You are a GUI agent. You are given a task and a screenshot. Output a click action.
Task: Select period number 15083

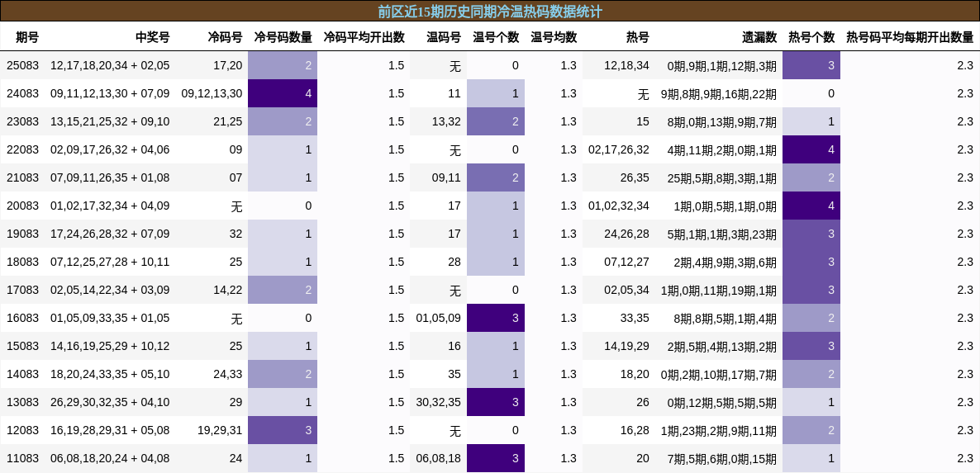(x=22, y=347)
